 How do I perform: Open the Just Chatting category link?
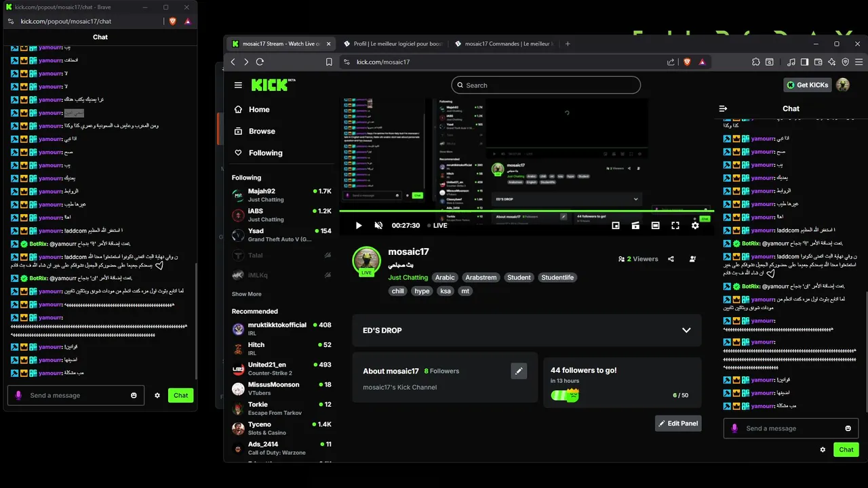pos(408,277)
